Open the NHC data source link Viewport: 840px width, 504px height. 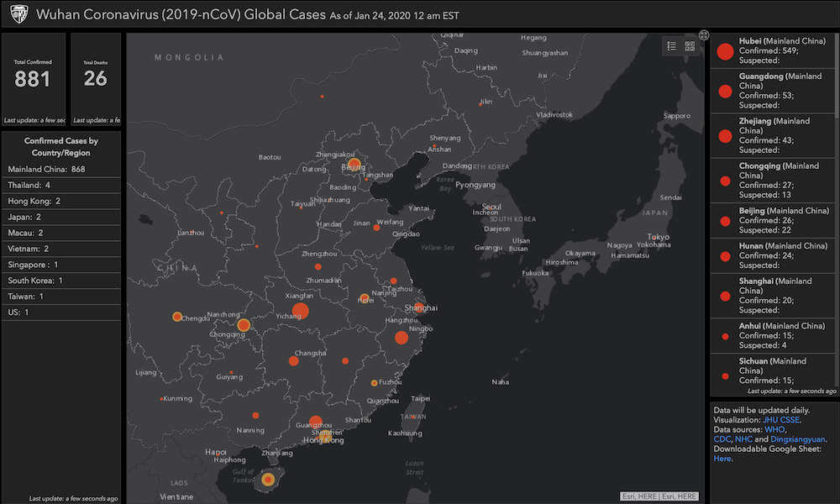[743, 439]
